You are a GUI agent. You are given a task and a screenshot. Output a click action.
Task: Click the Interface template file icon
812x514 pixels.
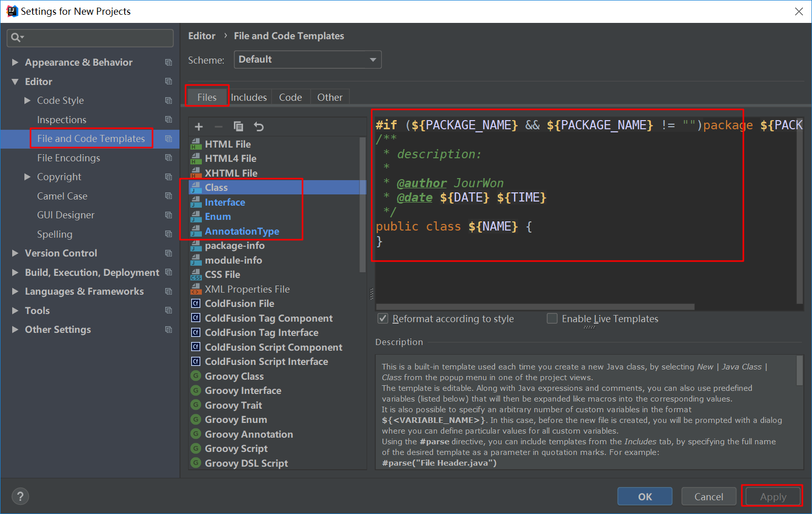(x=196, y=202)
